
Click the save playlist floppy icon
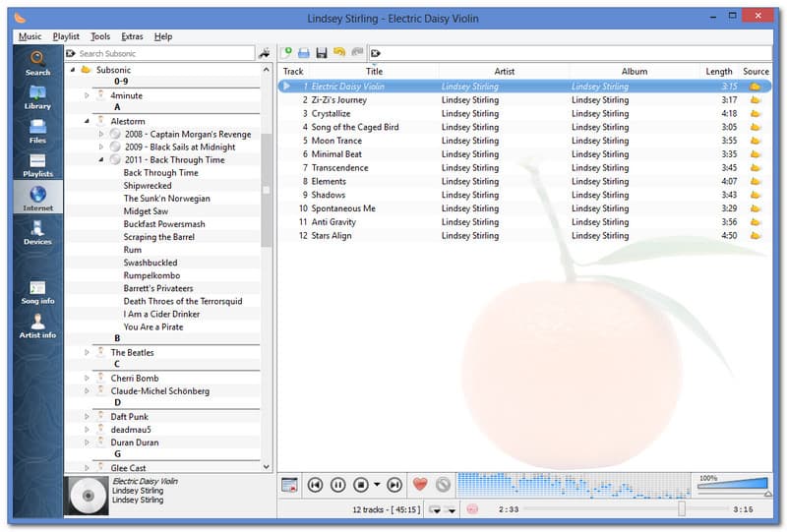point(322,53)
